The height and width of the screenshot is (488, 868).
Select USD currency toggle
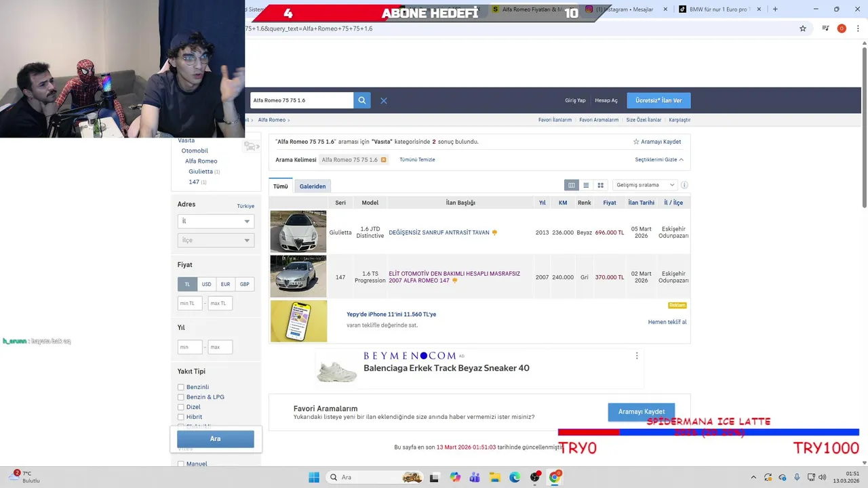(207, 284)
